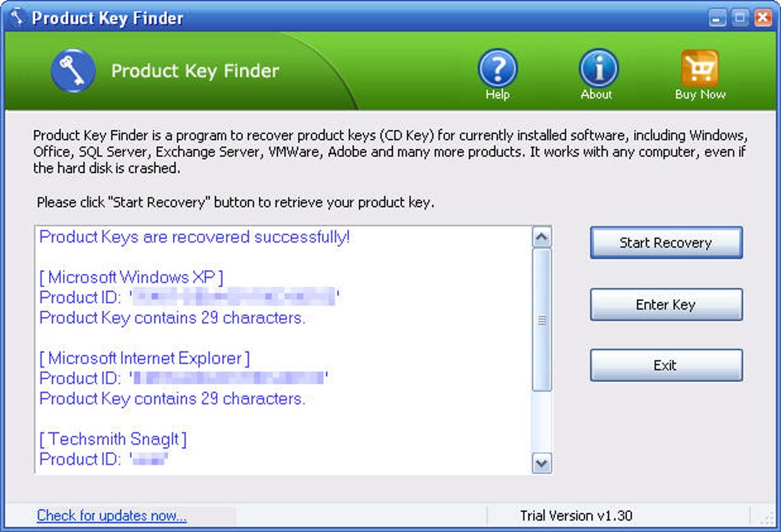Minimize the Product Key Finder window
Screen dimensions: 781x532
[x=717, y=18]
